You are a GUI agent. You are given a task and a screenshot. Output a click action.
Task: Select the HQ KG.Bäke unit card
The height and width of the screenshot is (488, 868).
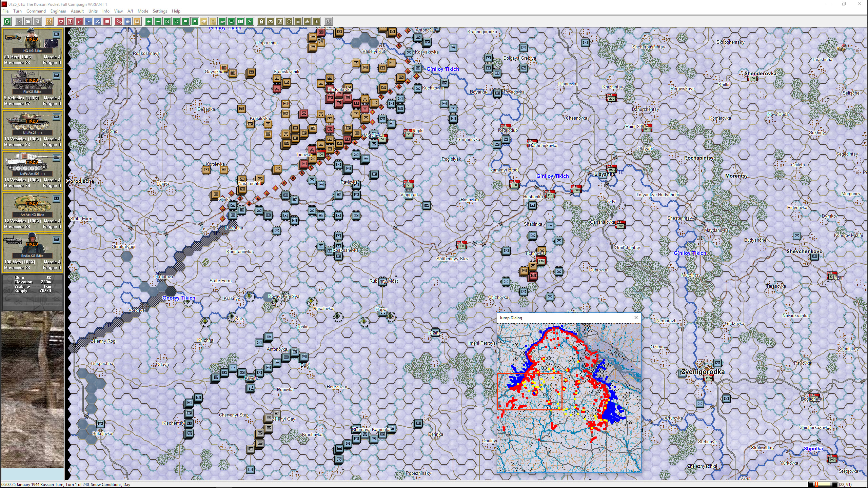click(33, 47)
